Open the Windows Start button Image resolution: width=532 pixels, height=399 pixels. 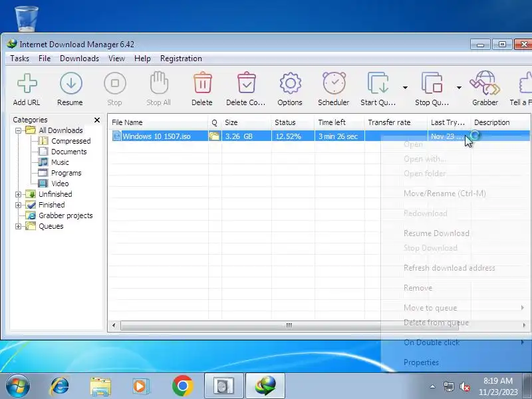[17, 386]
